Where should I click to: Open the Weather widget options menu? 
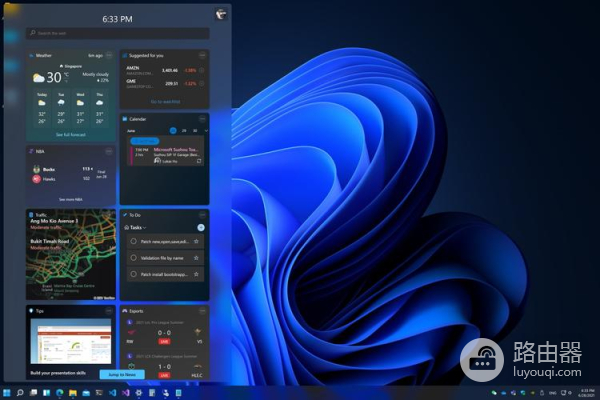(x=109, y=55)
